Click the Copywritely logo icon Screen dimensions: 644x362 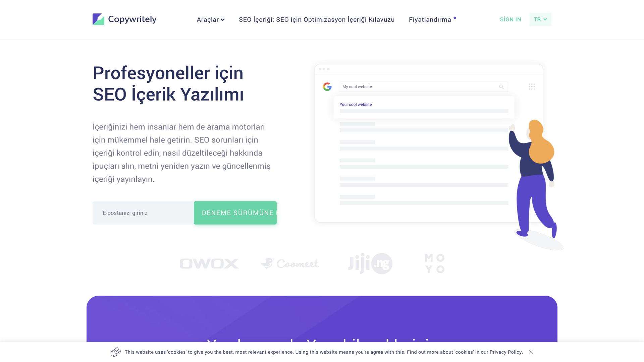(x=98, y=19)
